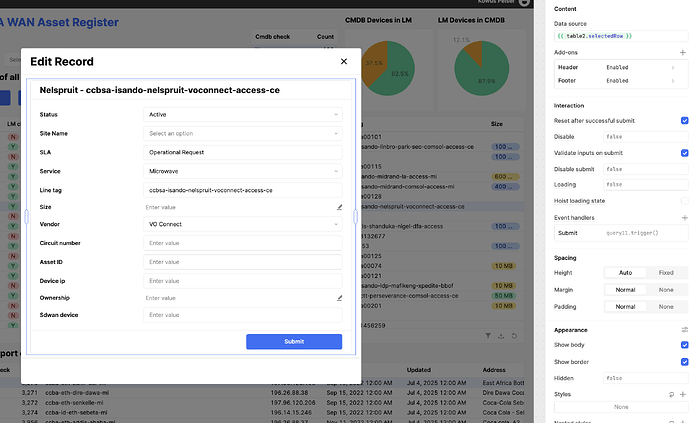Click the table filter icon
This screenshot has width=690, height=423.
point(487,336)
